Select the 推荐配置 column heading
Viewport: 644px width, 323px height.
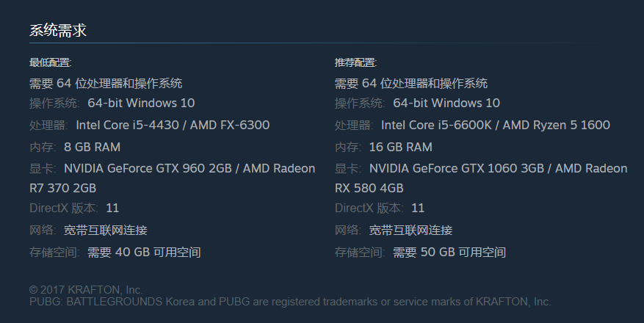click(355, 63)
